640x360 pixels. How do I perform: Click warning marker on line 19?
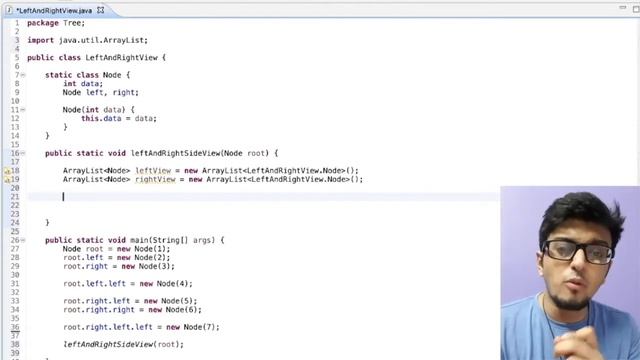pyautogui.click(x=7, y=180)
